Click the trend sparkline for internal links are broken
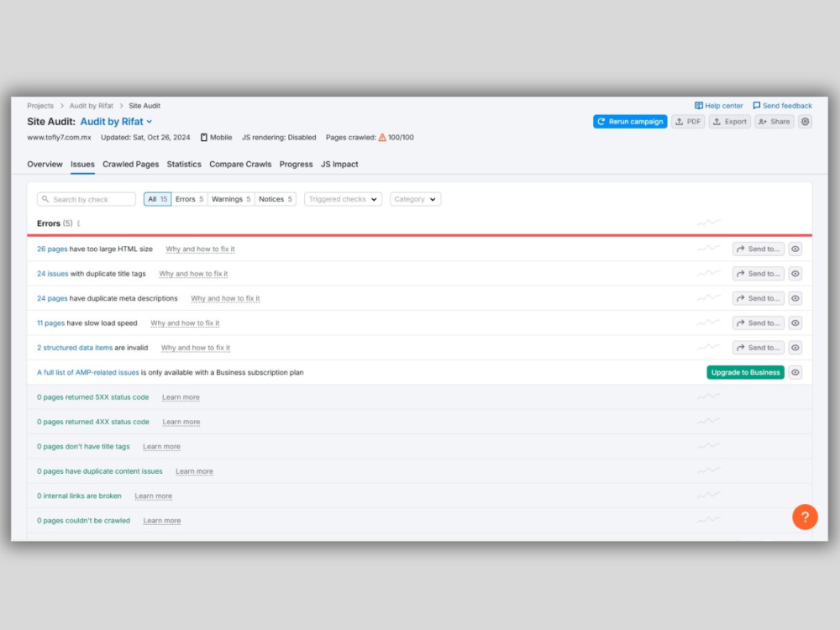Image resolution: width=840 pixels, height=630 pixels. 708,495
